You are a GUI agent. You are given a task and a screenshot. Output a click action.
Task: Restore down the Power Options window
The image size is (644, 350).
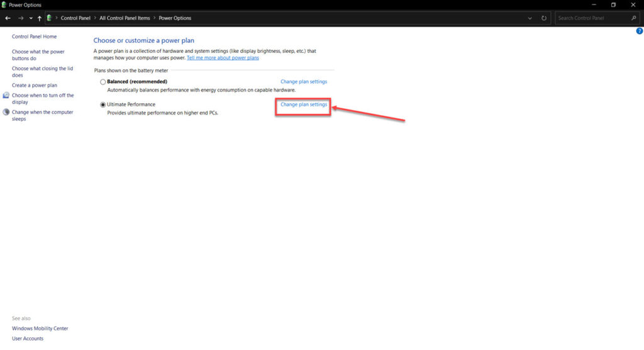coord(613,5)
